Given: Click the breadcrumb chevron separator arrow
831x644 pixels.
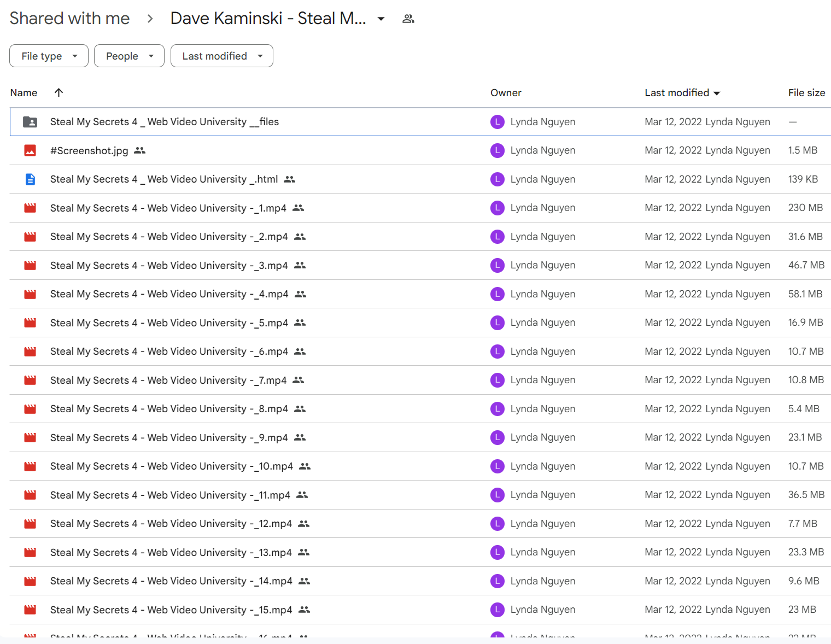Looking at the screenshot, I should tap(150, 19).
